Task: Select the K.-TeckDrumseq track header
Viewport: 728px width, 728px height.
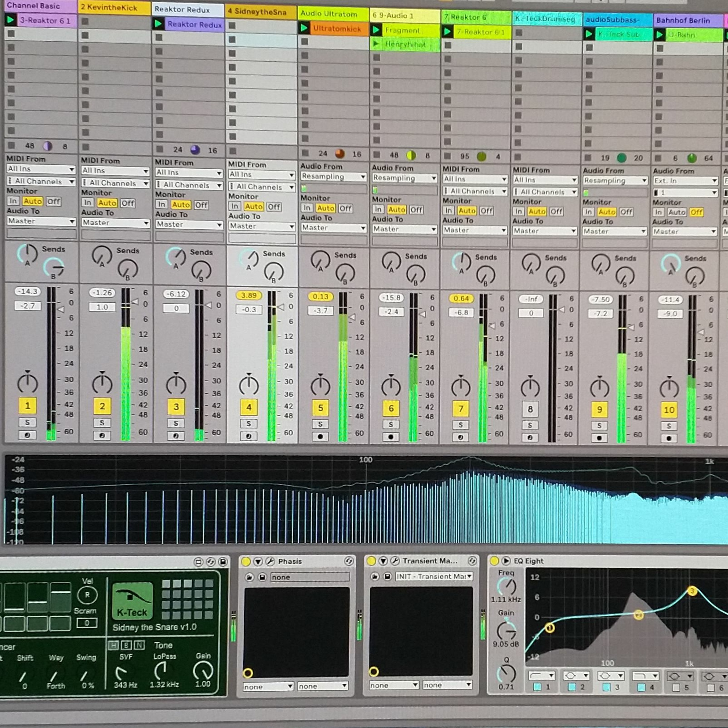Action: tap(546, 18)
